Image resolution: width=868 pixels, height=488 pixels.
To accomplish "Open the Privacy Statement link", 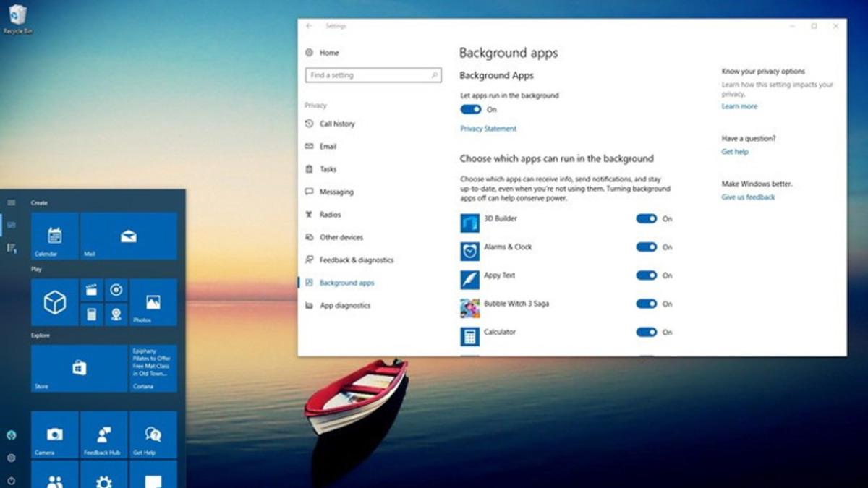I will 488,129.
